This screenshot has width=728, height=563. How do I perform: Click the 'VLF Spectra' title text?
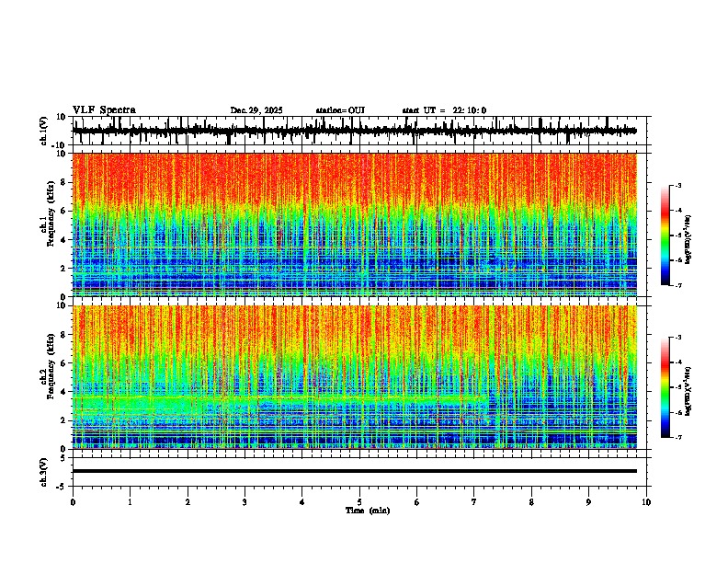point(104,110)
